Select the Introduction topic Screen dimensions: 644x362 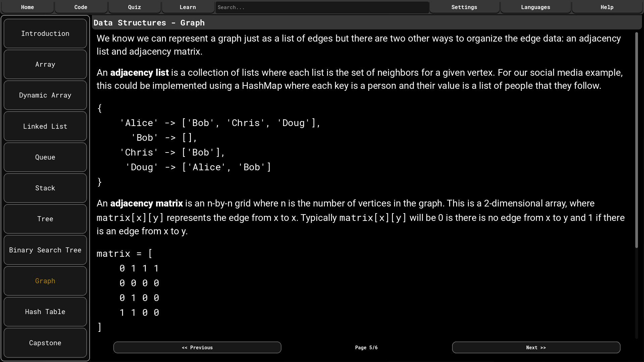click(x=45, y=34)
